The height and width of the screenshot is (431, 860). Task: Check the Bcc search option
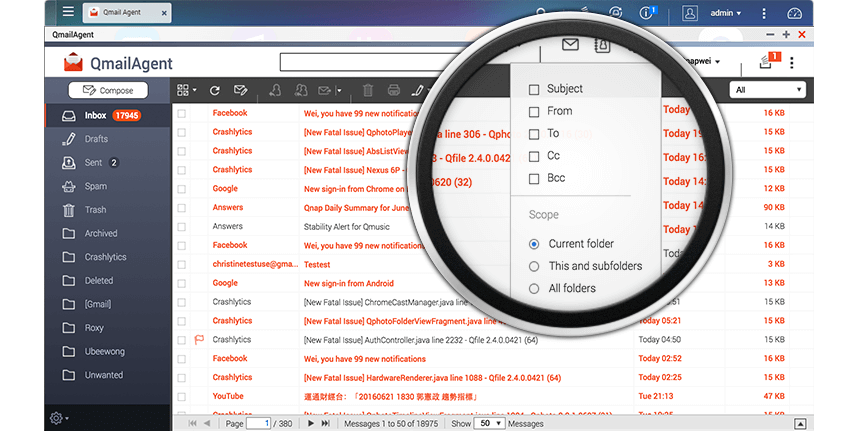(534, 179)
